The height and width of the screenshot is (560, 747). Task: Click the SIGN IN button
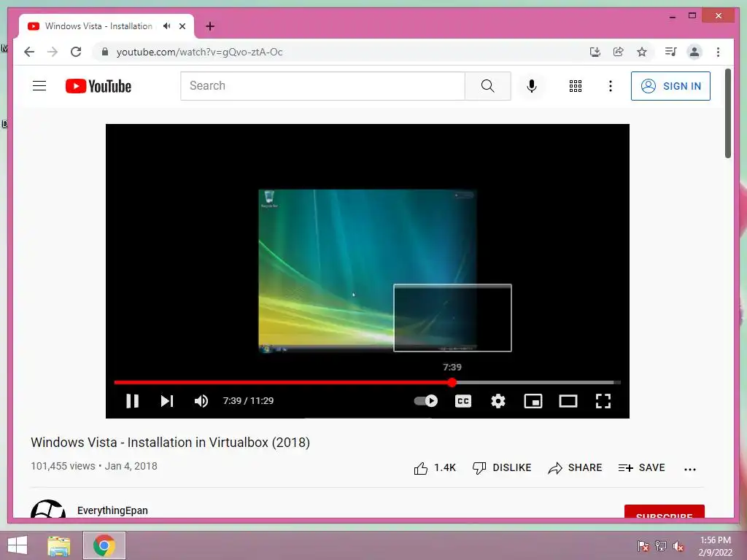click(x=670, y=86)
